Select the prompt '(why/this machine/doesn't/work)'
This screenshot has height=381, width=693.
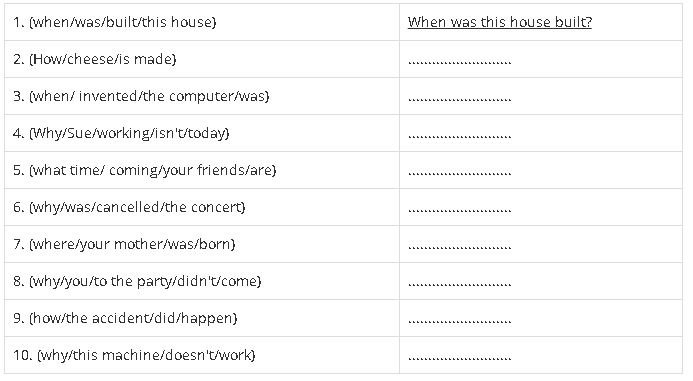146,355
